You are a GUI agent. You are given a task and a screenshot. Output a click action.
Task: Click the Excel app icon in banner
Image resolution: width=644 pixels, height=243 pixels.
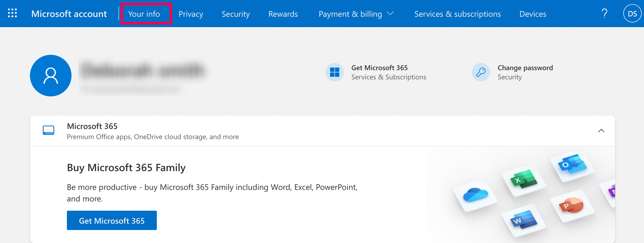click(524, 180)
